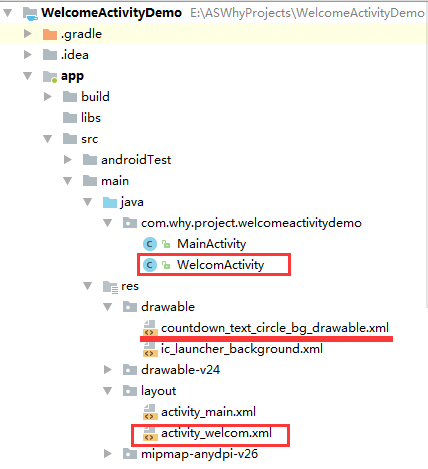Screen dimensions: 428x469
Task: Click the ic_launcher_background.xml file icon
Action: 150,349
